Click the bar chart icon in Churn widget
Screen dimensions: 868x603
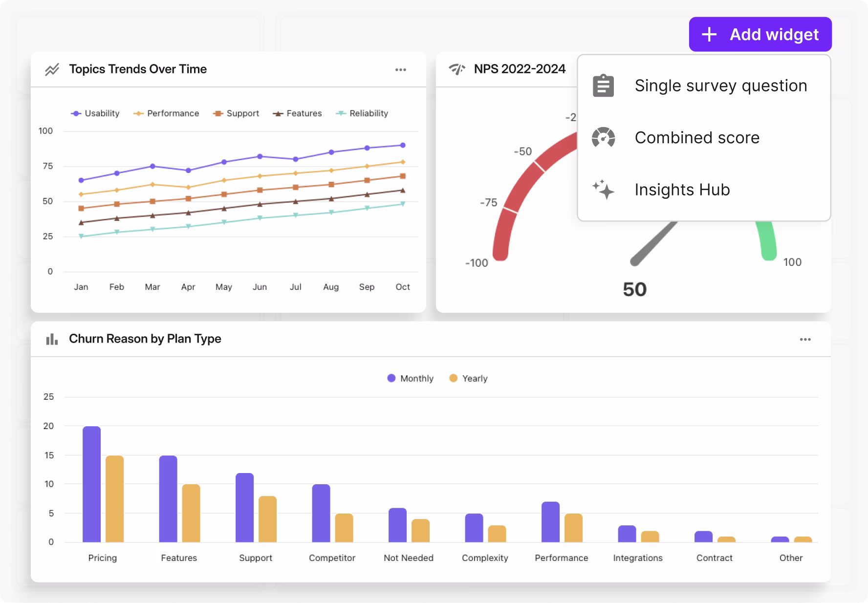52,339
